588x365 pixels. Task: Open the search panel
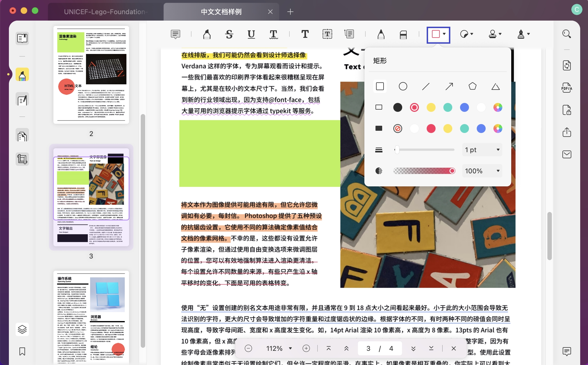coord(567,34)
